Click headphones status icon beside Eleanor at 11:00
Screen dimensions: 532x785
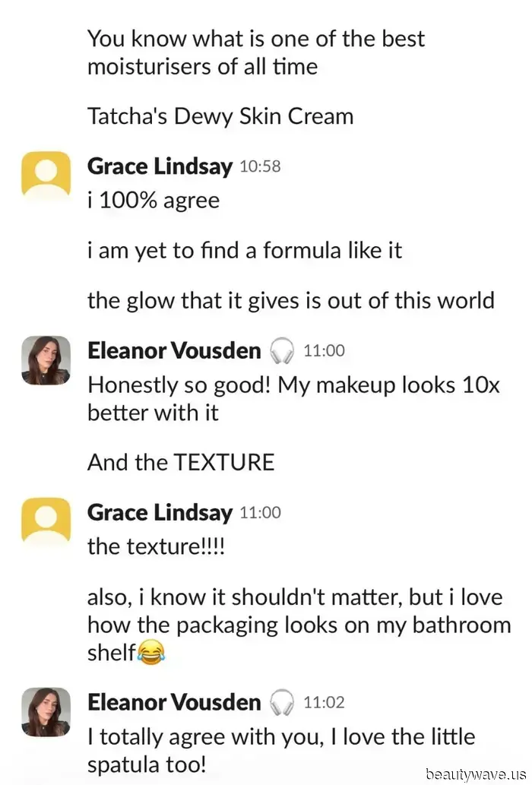[282, 350]
